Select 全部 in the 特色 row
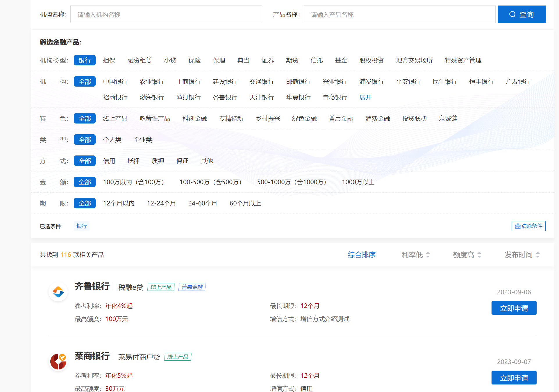559x392 pixels. [85, 118]
